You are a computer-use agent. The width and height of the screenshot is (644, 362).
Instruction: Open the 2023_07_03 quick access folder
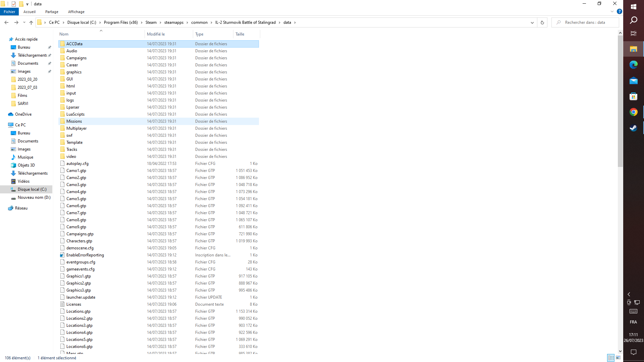[x=28, y=87]
